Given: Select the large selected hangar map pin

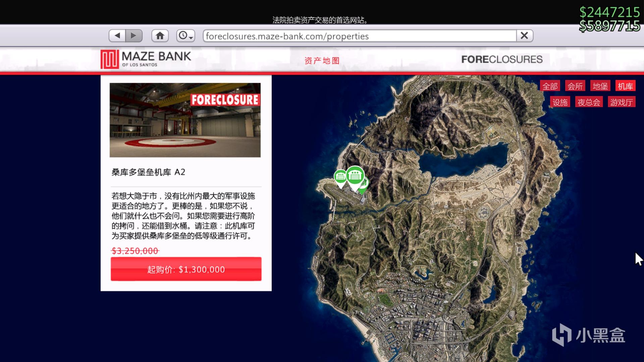Looking at the screenshot, I should click(x=355, y=176).
